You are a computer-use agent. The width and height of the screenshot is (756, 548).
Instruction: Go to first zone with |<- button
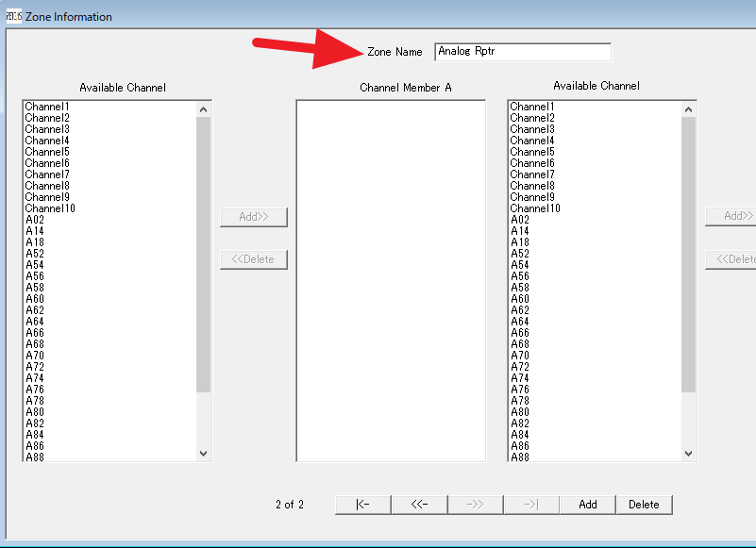[362, 505]
